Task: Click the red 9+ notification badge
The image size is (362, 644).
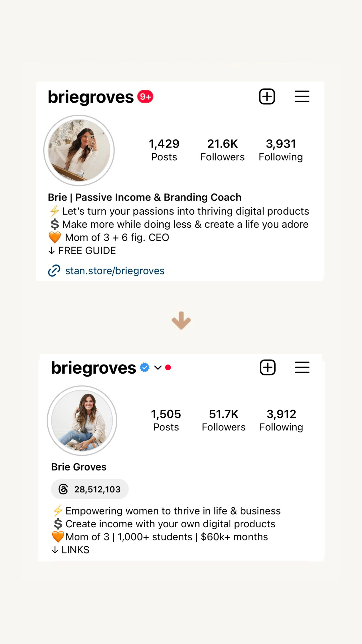Action: tap(145, 97)
